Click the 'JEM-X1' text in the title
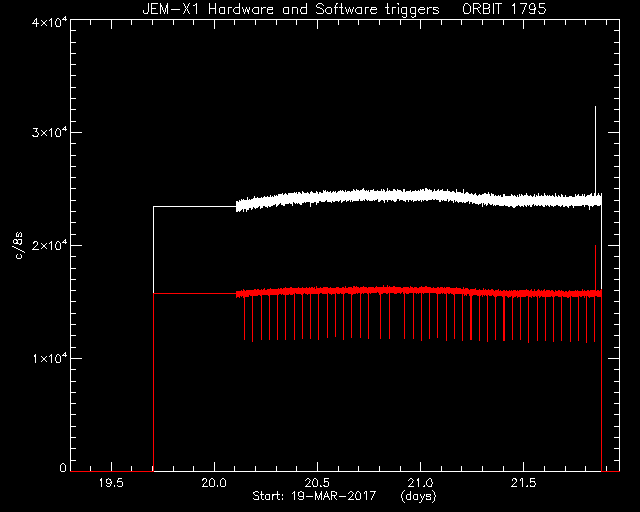The height and width of the screenshot is (512, 640). coord(171,9)
